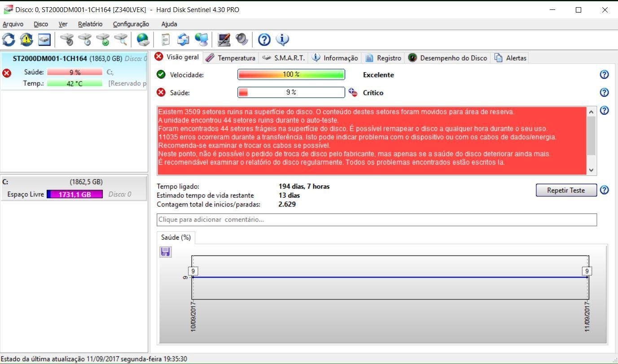This screenshot has width=618, height=364.
Task: Select the ST2000DM001-1CH164 disk entry
Action: pyautogui.click(x=74, y=71)
